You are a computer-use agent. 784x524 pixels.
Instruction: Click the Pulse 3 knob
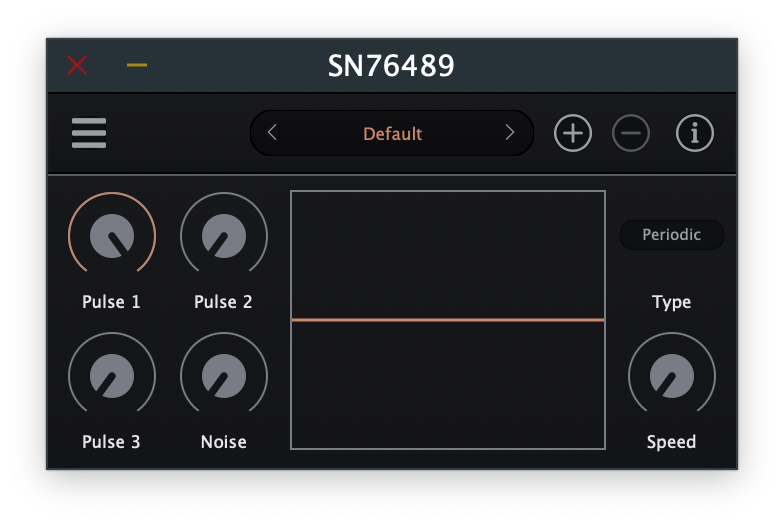(112, 376)
